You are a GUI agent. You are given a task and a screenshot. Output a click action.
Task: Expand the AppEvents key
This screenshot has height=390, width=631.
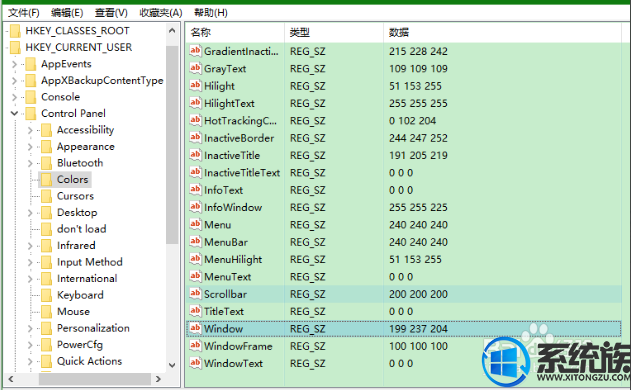coord(14,64)
